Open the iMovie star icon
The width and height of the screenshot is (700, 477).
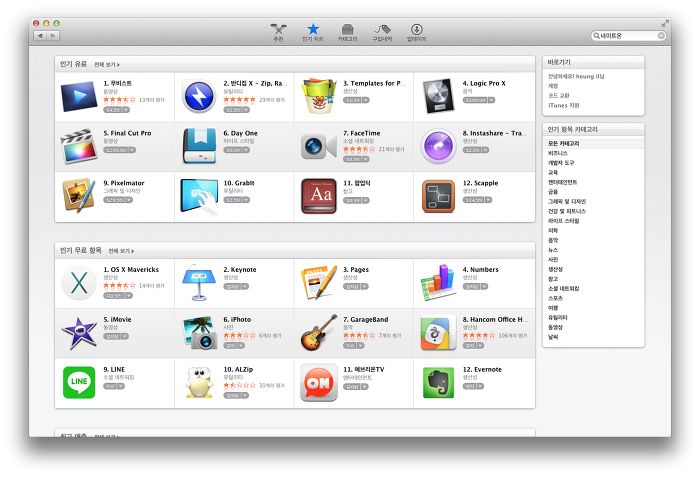point(79,333)
